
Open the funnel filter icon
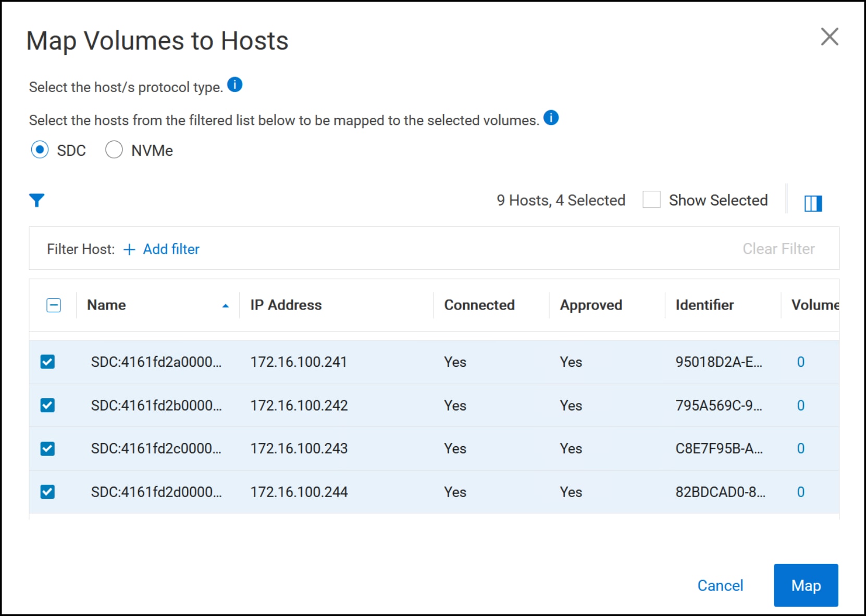(x=36, y=200)
